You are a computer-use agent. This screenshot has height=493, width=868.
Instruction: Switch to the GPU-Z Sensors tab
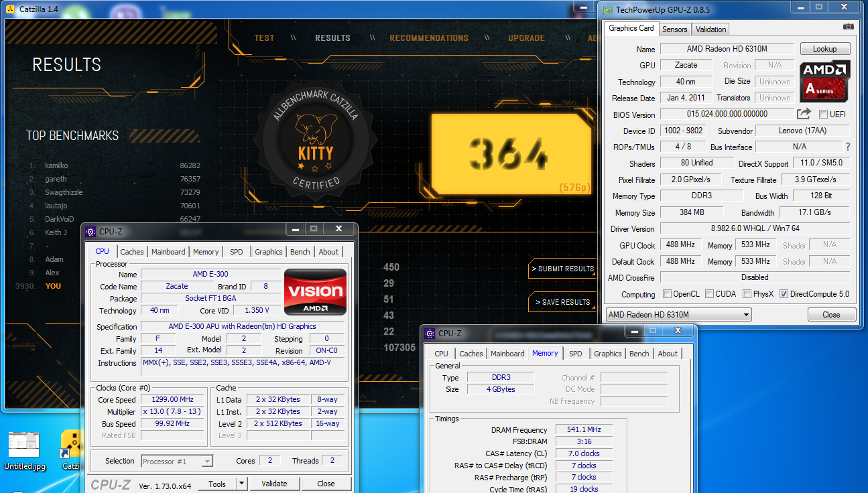pyautogui.click(x=675, y=29)
